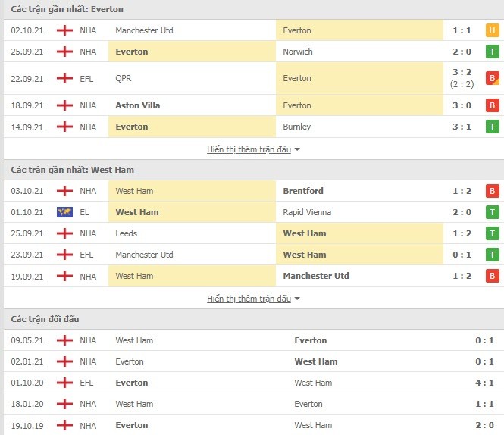The height and width of the screenshot is (435, 504).
Task: Click the orange H draw badge
Action: [492, 30]
